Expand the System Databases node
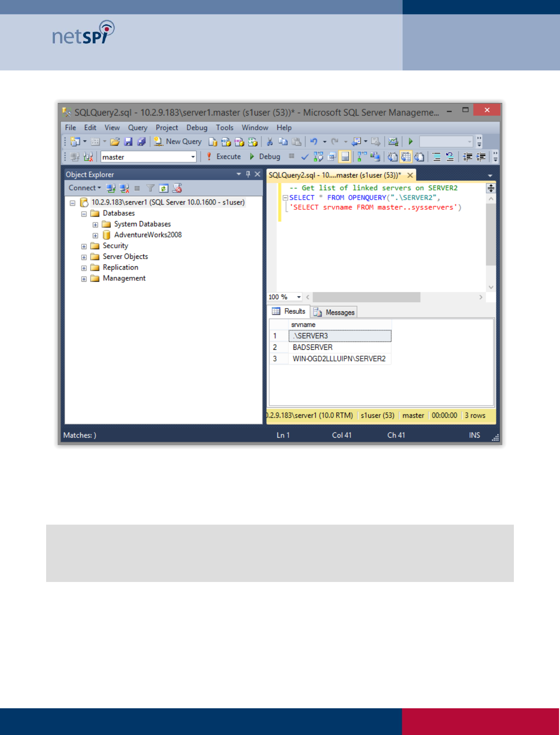The width and height of the screenshot is (560, 735). click(95, 225)
